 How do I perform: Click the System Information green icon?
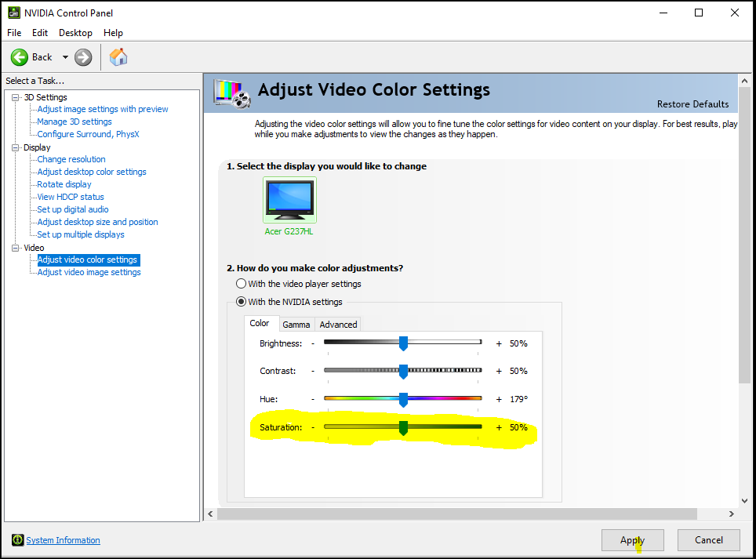pyautogui.click(x=18, y=540)
